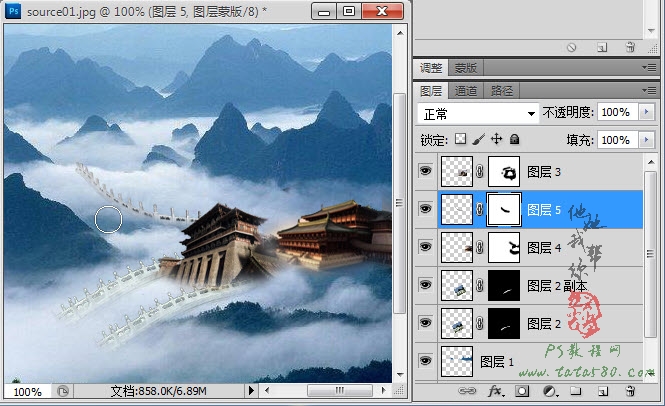665x406 pixels.
Task: Select the 图层 5 layer mask thumbnail
Action: [504, 210]
